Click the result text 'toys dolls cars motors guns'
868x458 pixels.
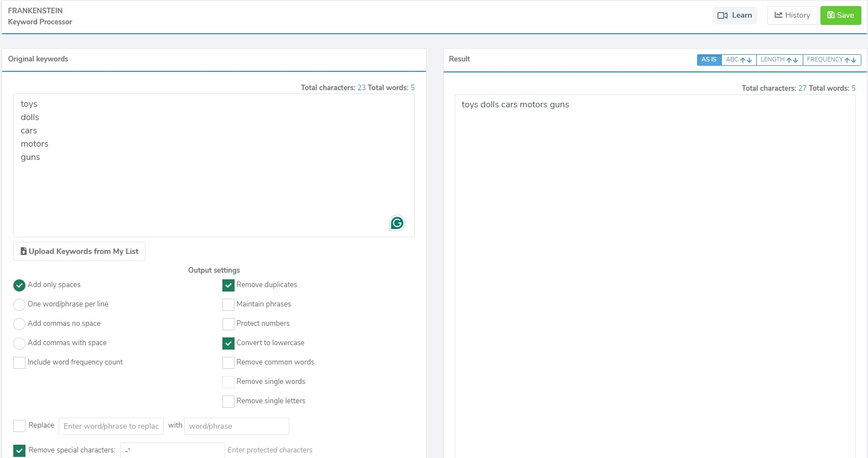[x=516, y=105]
